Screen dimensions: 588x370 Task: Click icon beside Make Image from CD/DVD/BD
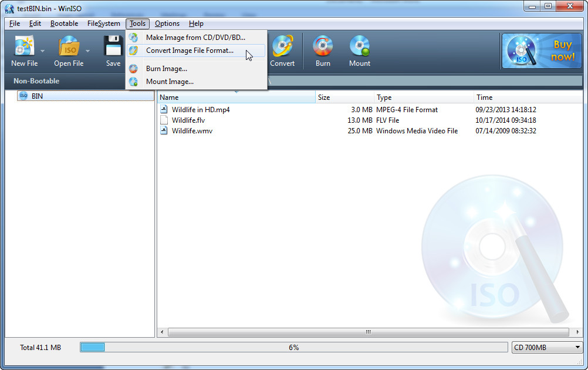133,38
